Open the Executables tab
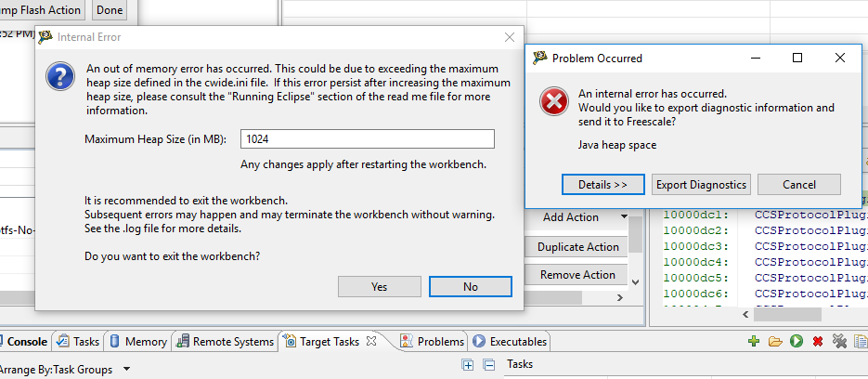This screenshot has height=379, width=868. pos(510,342)
